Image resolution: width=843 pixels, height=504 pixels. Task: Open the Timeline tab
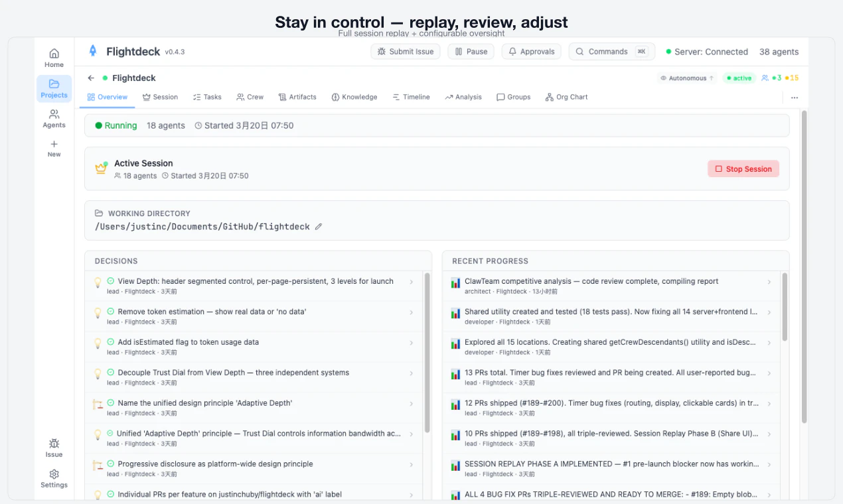[411, 97]
